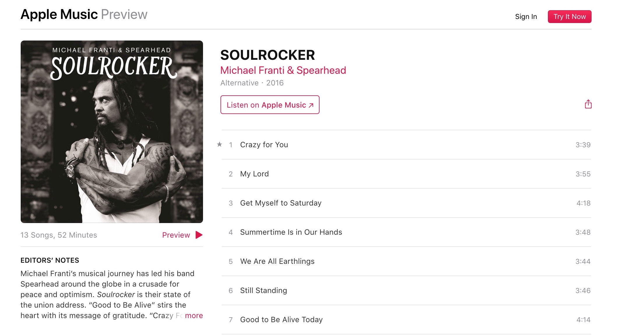Click track number 2 beside My Lord
Viewport: 644px width, 335px height.
(231, 174)
